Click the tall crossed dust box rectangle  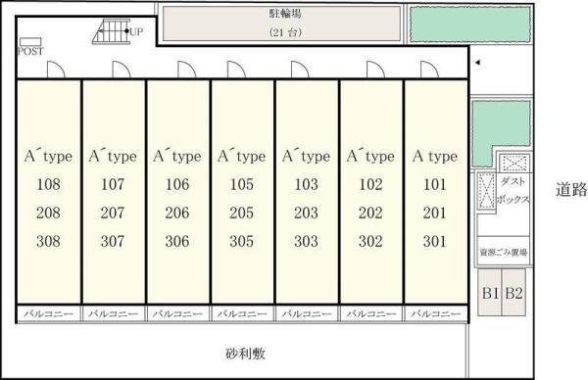[487, 191]
